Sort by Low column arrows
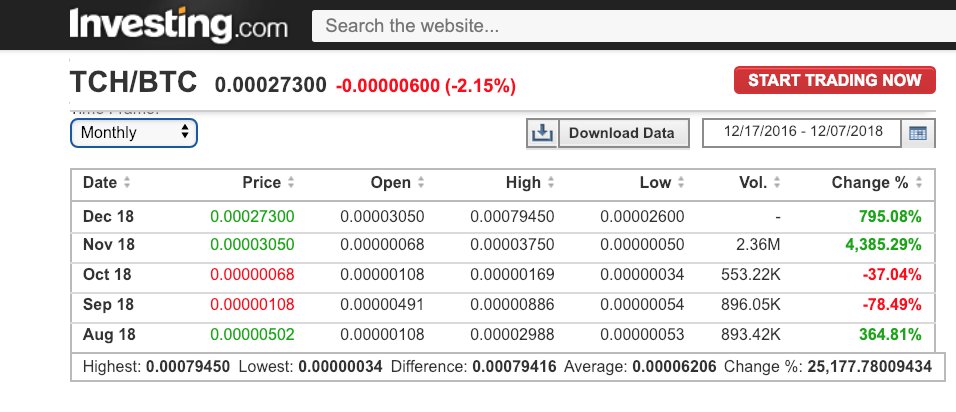The width and height of the screenshot is (956, 412). [680, 182]
